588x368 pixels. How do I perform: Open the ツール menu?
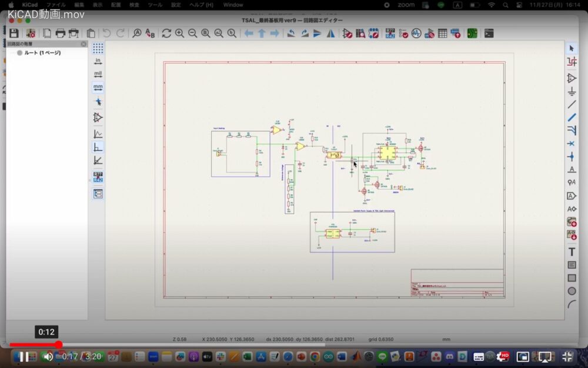[155, 5]
